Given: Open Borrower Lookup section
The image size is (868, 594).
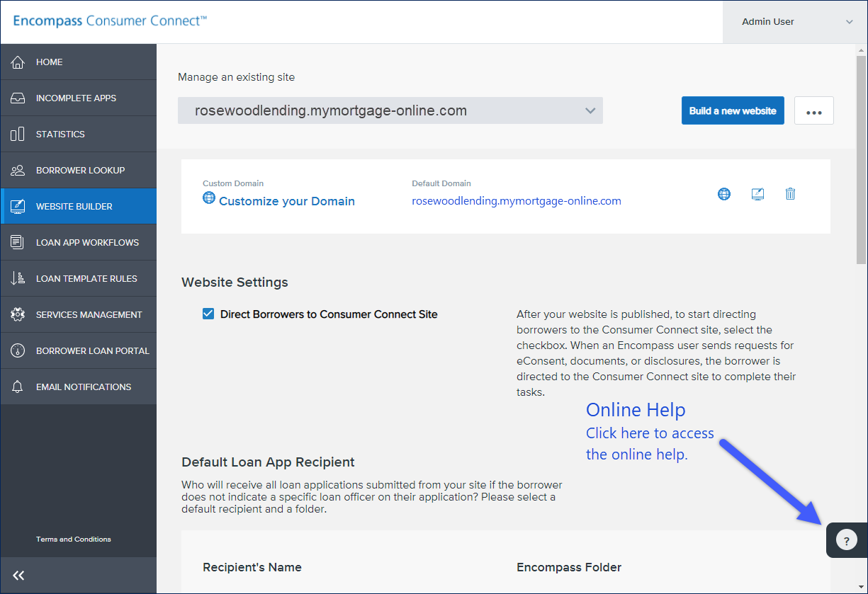Looking at the screenshot, I should 79,171.
